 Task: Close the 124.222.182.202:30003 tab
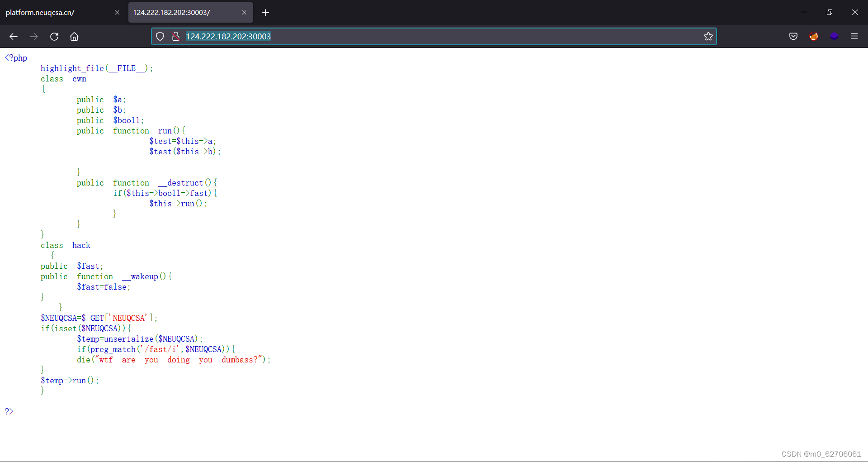[x=244, y=13]
